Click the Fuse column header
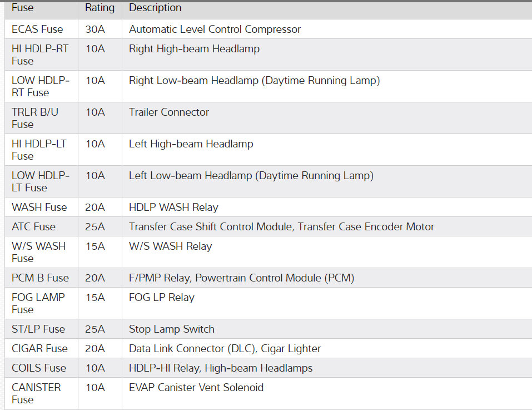The height and width of the screenshot is (410, 532). pos(23,8)
